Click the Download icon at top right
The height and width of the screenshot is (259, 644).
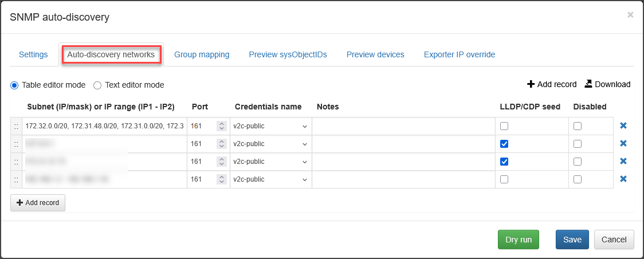click(x=588, y=84)
